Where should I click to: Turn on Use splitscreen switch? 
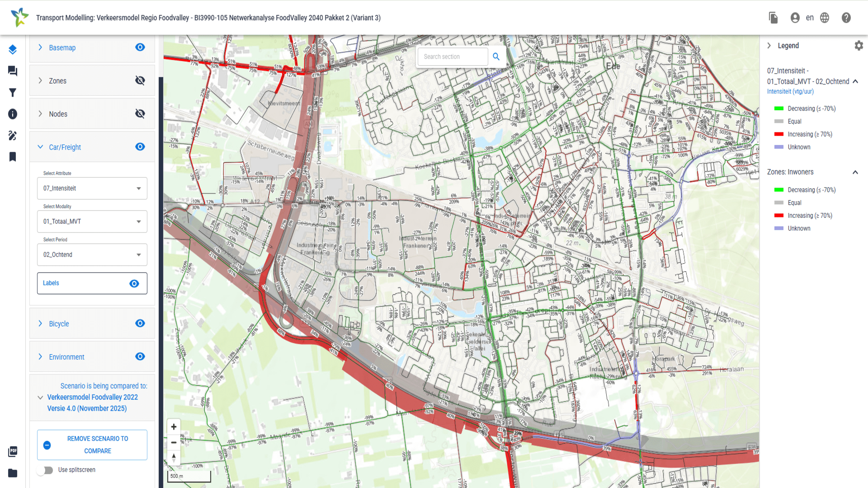[45, 470]
